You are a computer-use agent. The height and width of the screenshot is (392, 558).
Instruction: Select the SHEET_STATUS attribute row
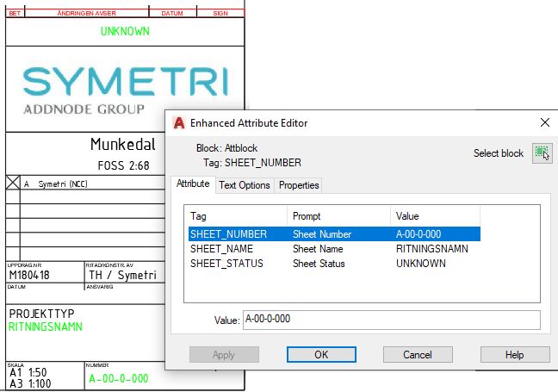coord(334,264)
